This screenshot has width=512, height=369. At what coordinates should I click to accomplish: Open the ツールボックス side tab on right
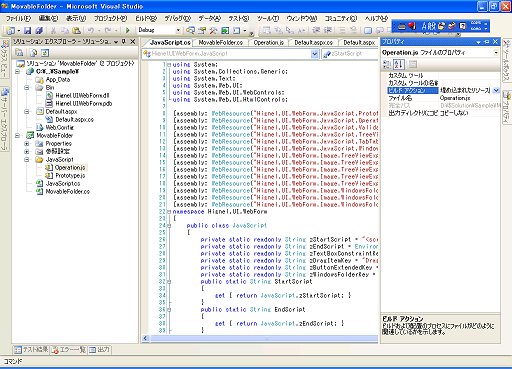(506, 61)
